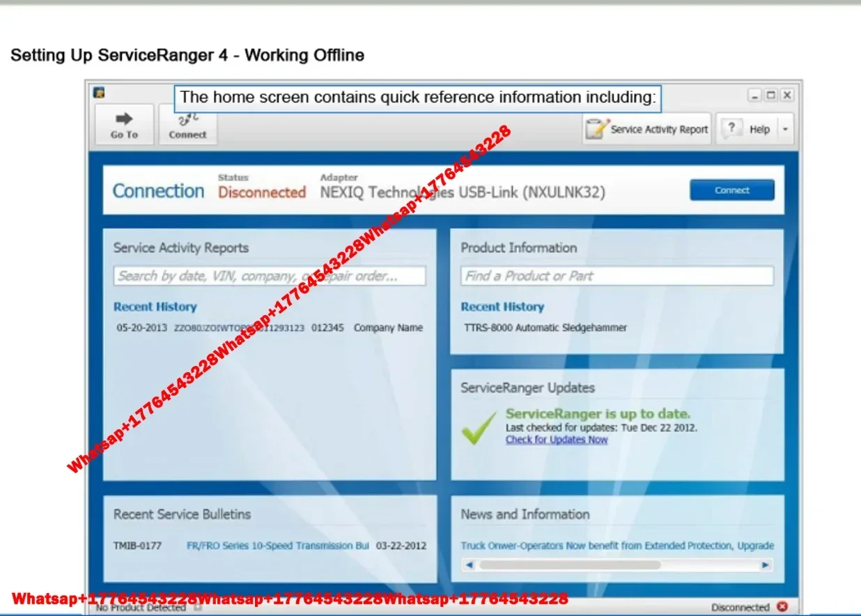Click the 03-22-2012 bulletin date
The width and height of the screenshot is (861, 616).
coord(401,546)
